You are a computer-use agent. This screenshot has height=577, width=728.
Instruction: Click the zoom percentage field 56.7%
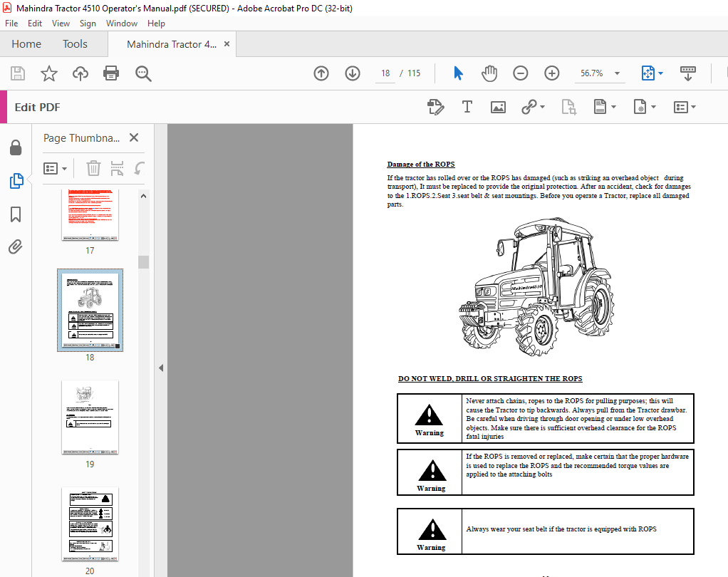click(x=591, y=73)
